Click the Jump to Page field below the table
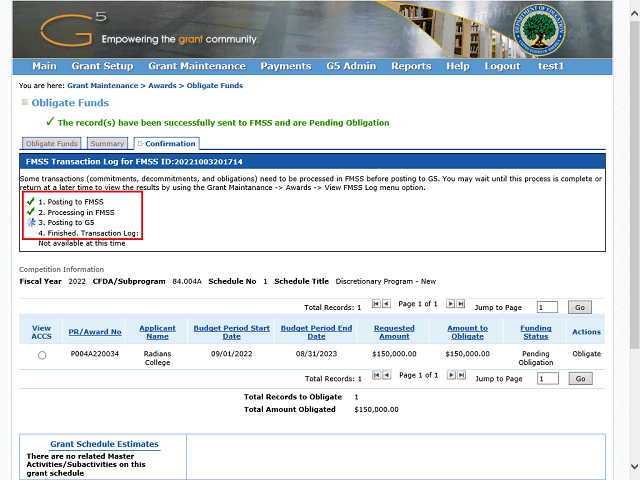 (547, 379)
